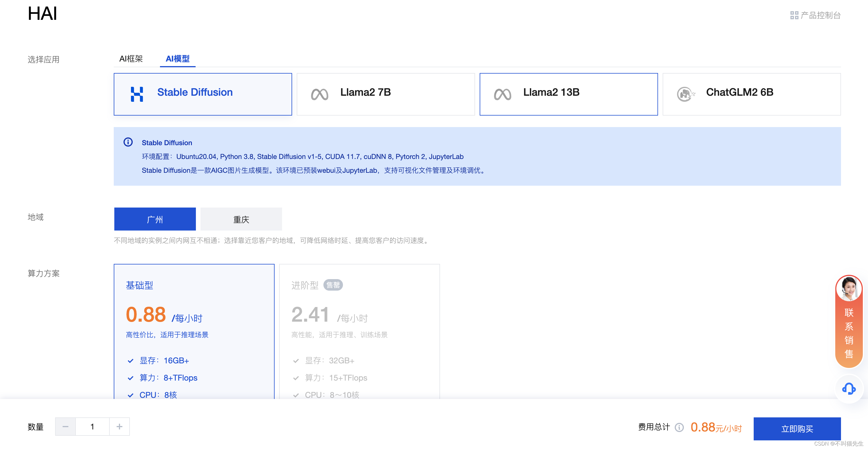Click the Stable Diffusion banner heading
Screen dimensions: 868x449
coord(167,143)
